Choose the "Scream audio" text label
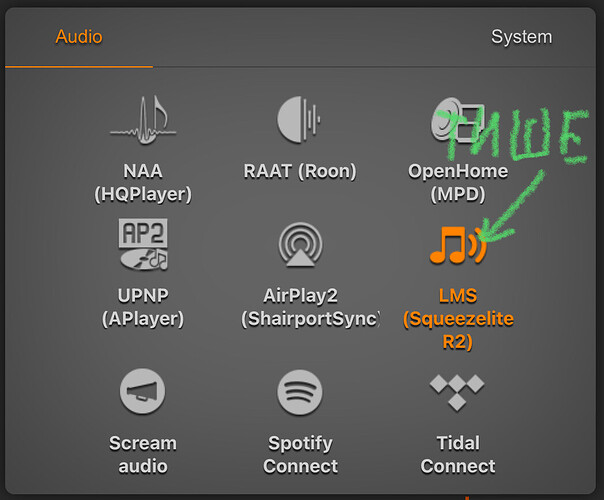The height and width of the screenshot is (500, 604). (x=142, y=454)
